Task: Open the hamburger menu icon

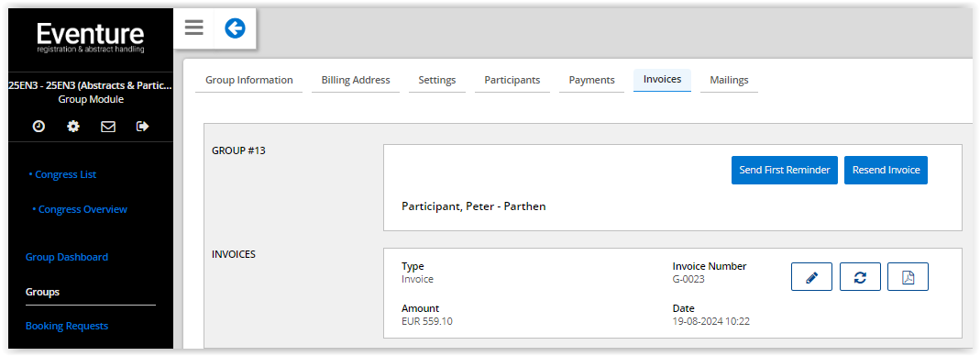Action: point(193,28)
